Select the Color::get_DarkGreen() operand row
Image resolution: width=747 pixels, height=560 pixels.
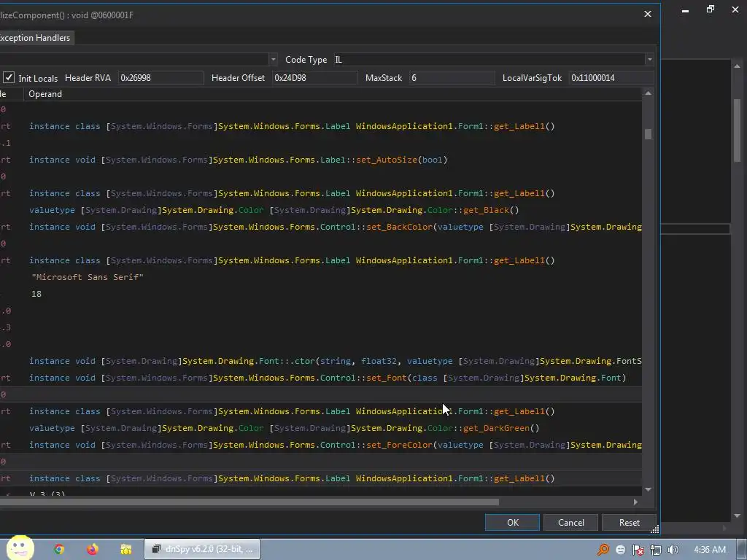(285, 428)
